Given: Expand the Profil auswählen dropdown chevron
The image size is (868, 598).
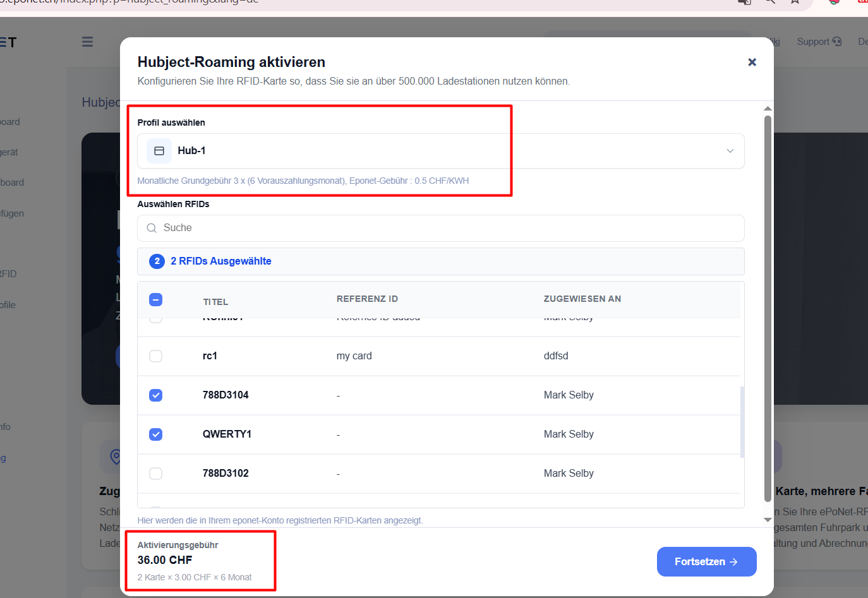Looking at the screenshot, I should click(x=730, y=151).
